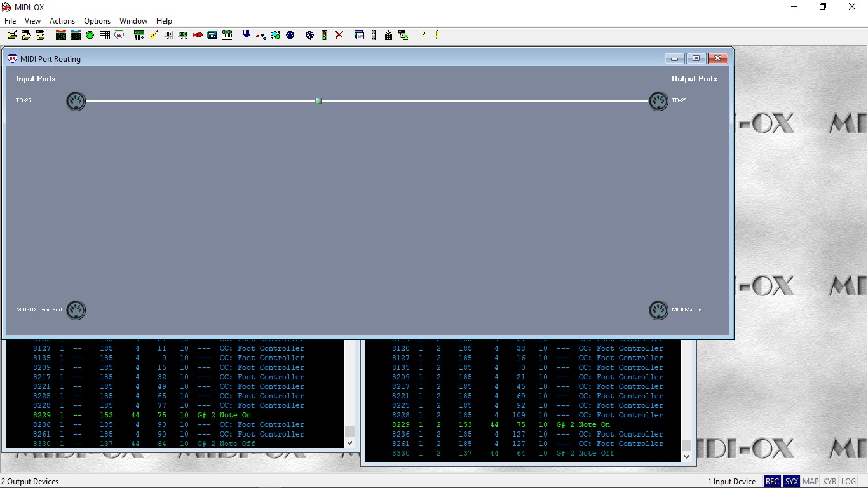Screen dimensions: 868x488
Task: Click the vertical film strip icon
Action: (x=374, y=36)
